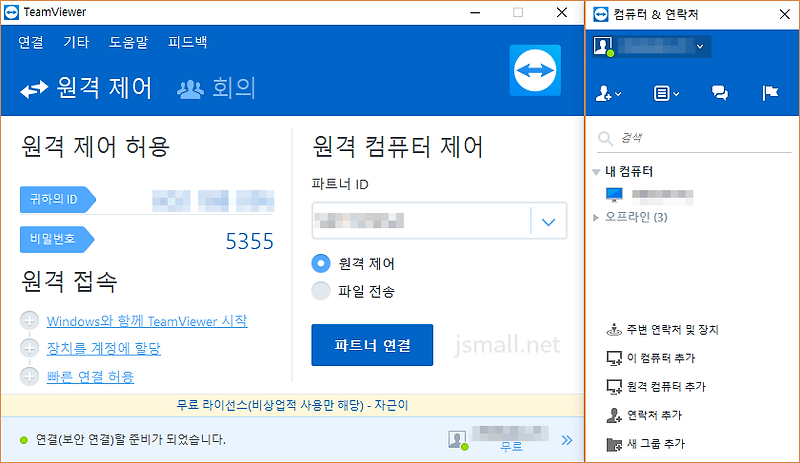
Task: Open the list view options dropdown
Action: coord(666,93)
